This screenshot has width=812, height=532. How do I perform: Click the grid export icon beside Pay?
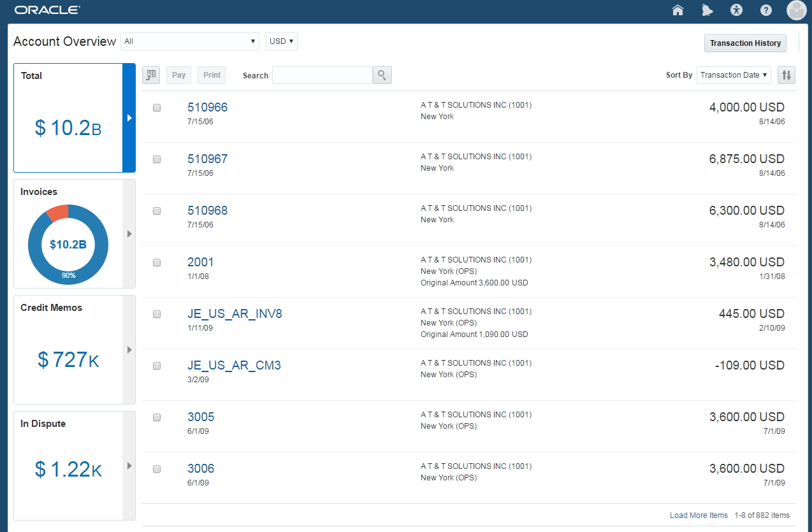[151, 75]
